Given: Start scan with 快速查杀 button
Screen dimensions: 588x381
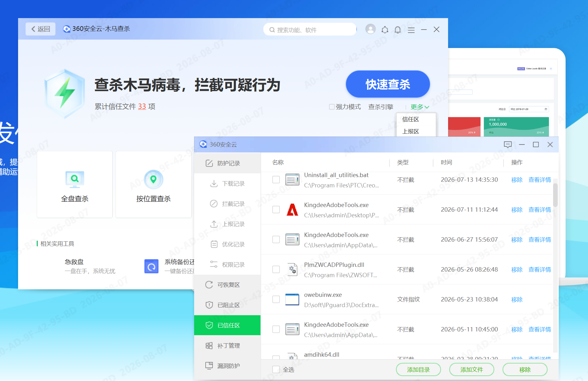Looking at the screenshot, I should [x=388, y=84].
